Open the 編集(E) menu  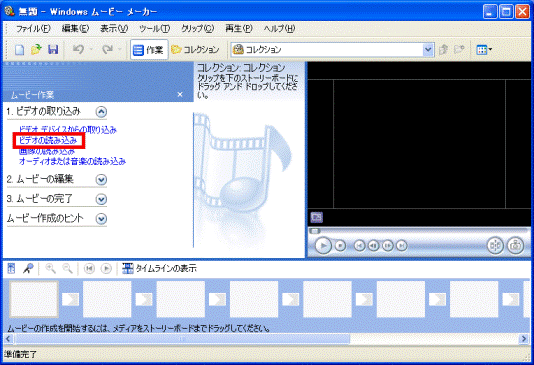point(75,29)
